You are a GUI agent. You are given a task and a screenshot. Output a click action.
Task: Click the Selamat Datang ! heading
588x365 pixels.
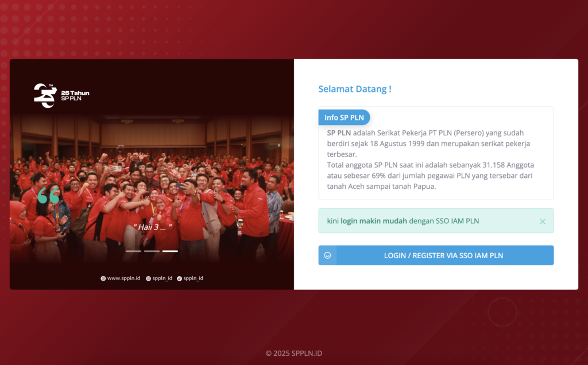355,89
